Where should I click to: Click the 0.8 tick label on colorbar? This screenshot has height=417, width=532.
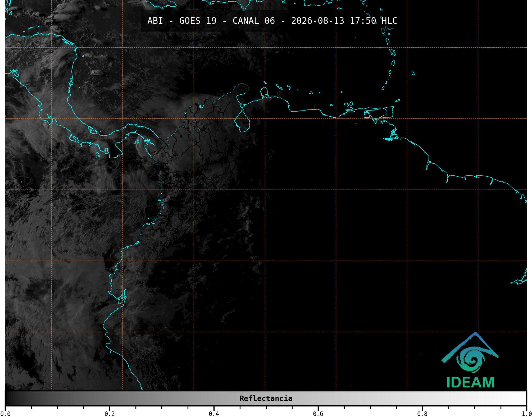tap(422, 414)
